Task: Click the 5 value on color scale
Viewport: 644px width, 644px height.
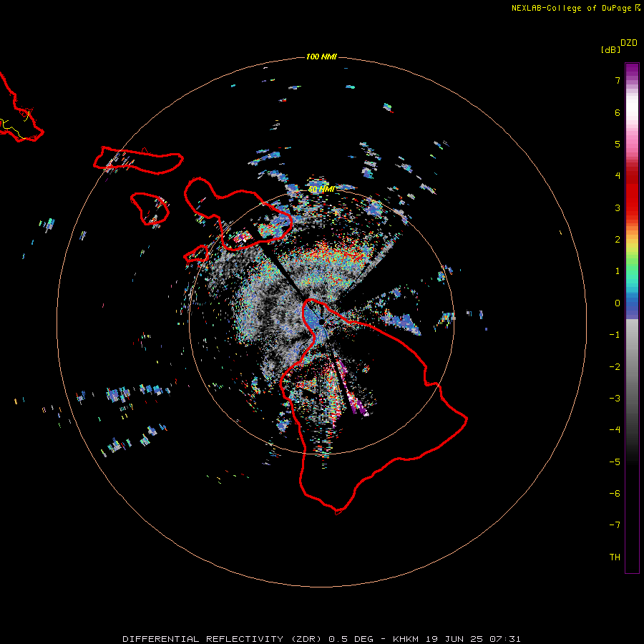Action: [618, 144]
